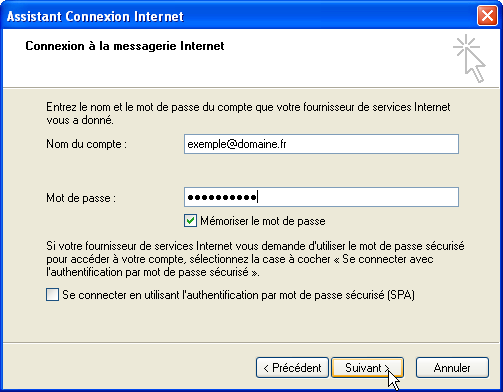503x392 pixels.
Task: Click the red X icon in title bar
Action: pyautogui.click(x=487, y=16)
